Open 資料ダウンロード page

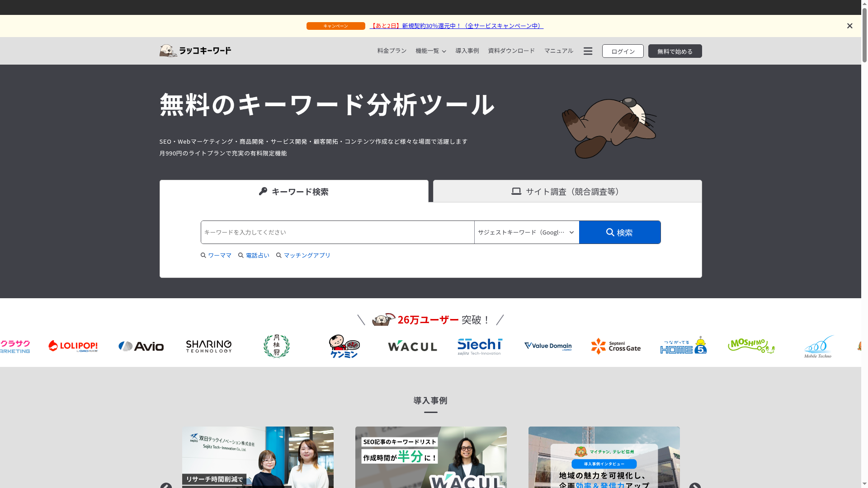coord(511,51)
